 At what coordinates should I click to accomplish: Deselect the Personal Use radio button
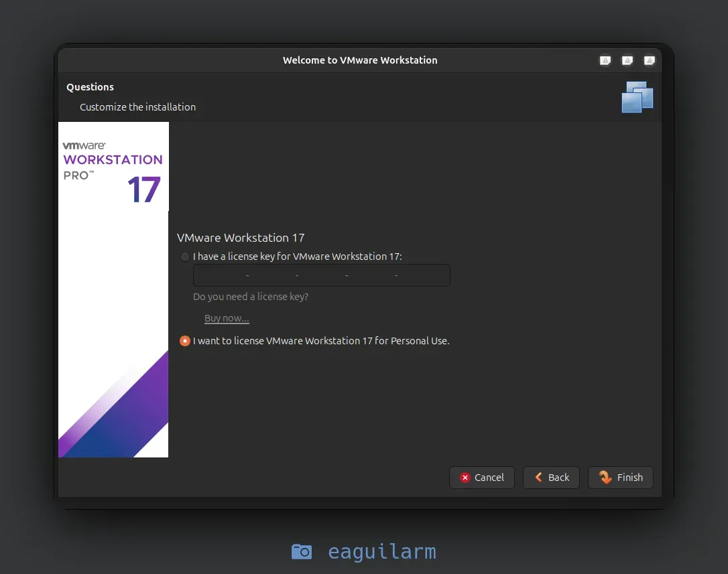(x=184, y=340)
